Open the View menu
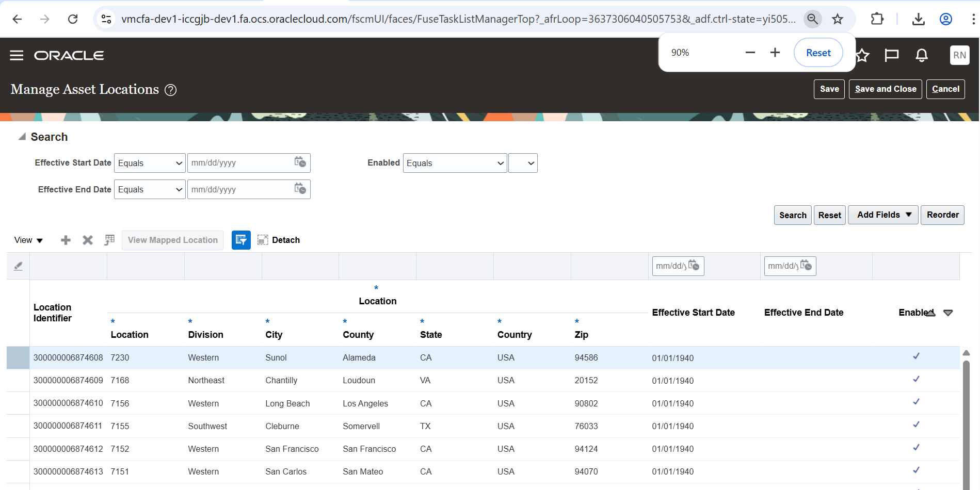 pyautogui.click(x=28, y=240)
